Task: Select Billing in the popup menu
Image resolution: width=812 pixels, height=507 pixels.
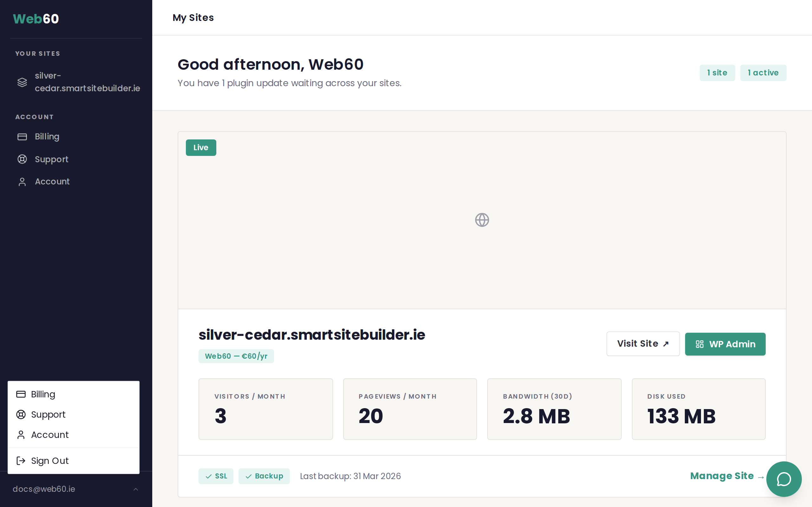Action: (x=43, y=394)
